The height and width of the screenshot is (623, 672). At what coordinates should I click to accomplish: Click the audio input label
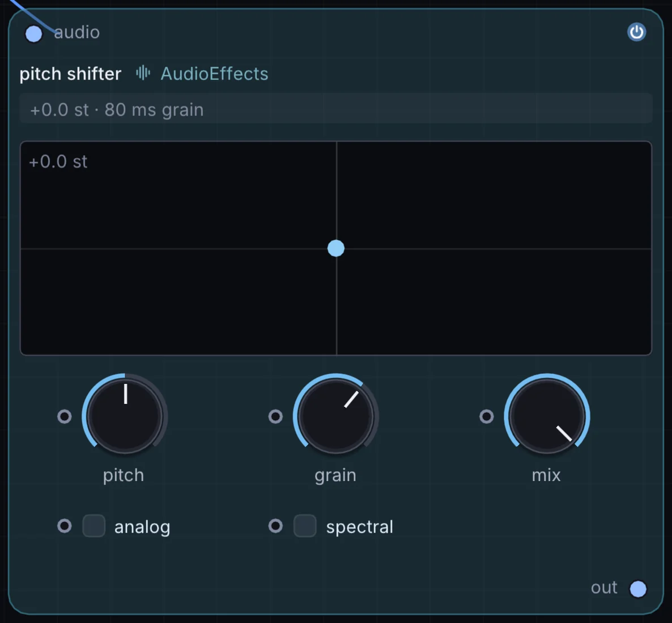[x=77, y=32]
